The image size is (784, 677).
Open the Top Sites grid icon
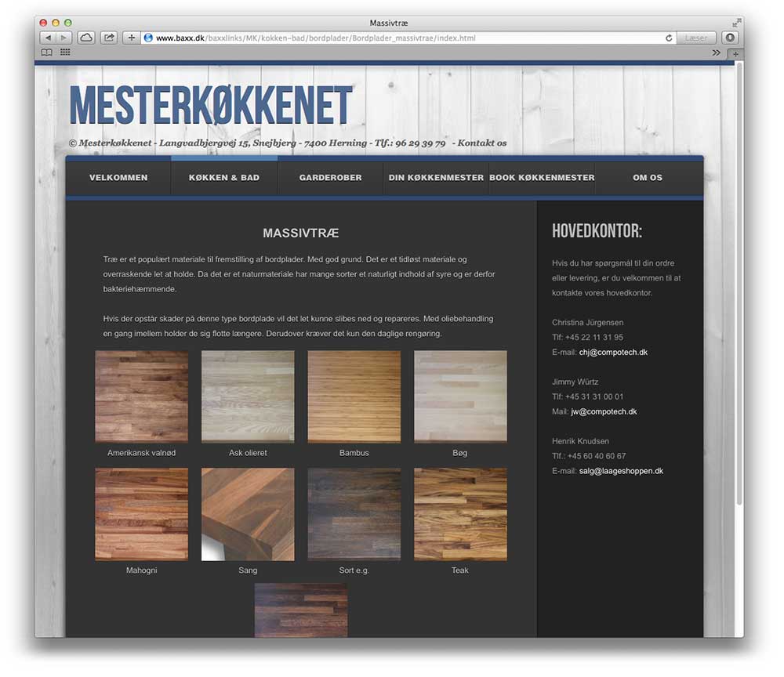tap(65, 52)
